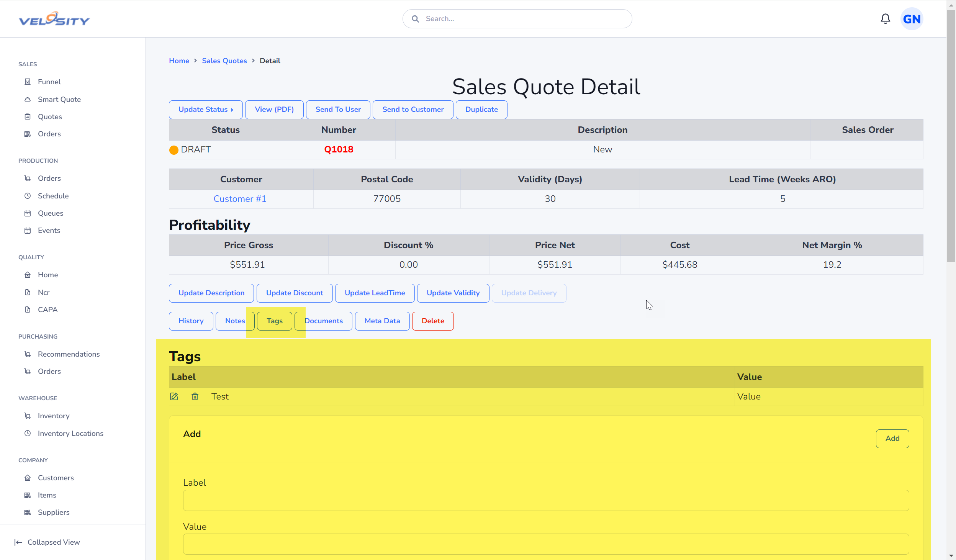Open the GN user avatar menu

click(x=912, y=19)
